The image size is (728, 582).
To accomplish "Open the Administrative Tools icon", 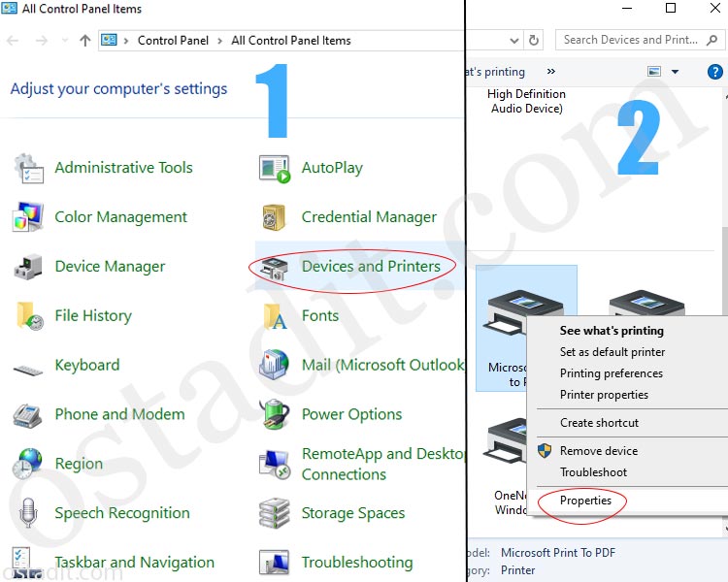I will point(29,168).
